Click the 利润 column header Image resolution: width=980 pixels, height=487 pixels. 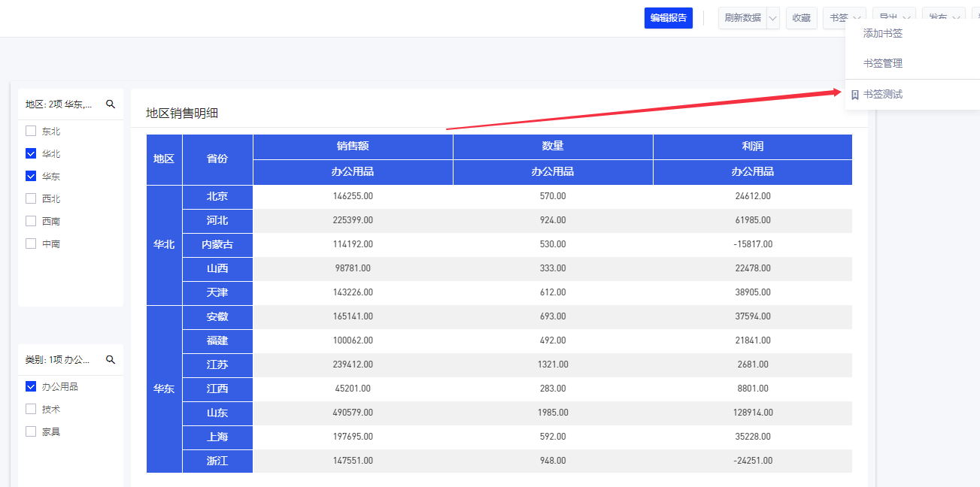[752, 147]
